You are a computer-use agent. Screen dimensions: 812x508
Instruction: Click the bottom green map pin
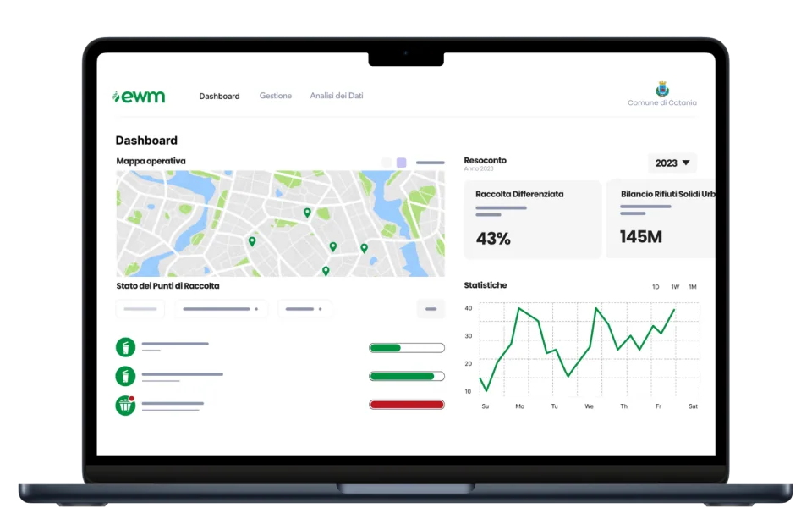326,271
